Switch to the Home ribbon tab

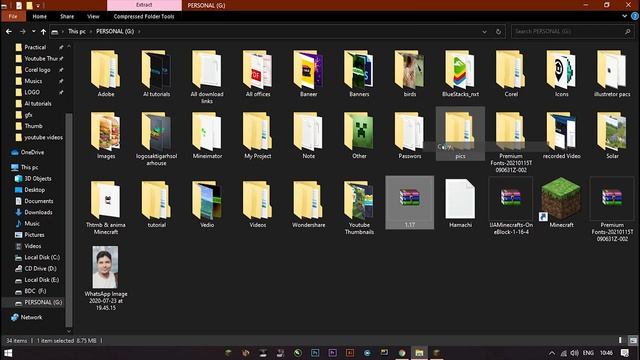(40, 16)
